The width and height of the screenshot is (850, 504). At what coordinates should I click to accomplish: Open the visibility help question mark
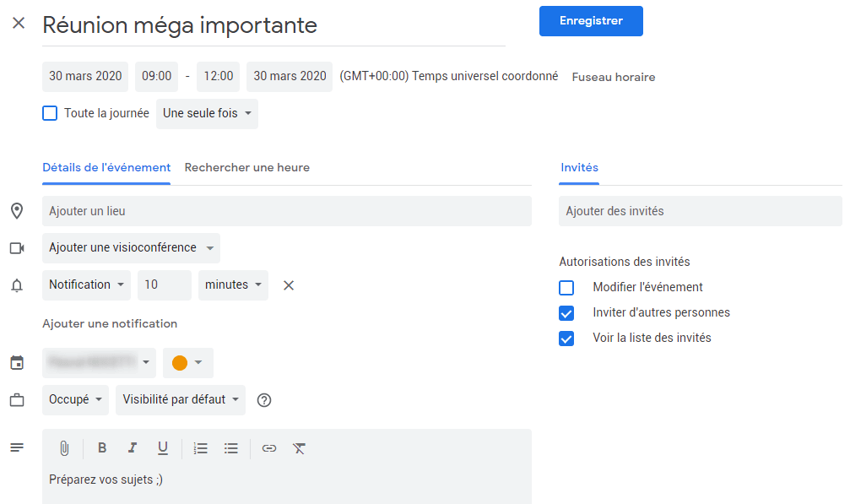coord(264,400)
